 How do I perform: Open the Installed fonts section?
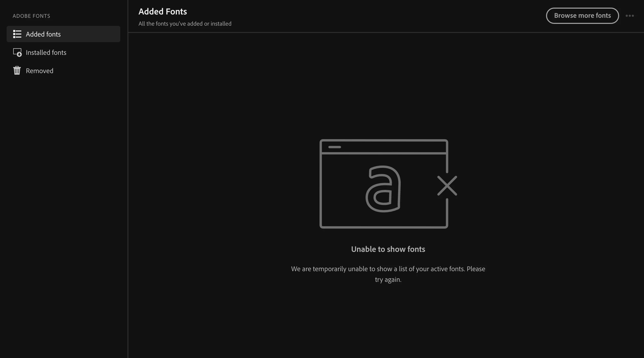tap(46, 53)
